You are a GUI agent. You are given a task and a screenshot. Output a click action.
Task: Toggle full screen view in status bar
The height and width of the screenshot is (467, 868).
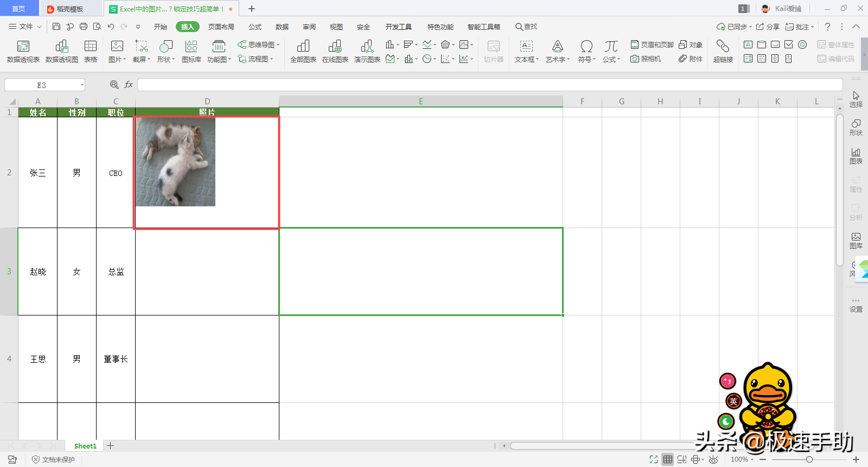[654, 459]
